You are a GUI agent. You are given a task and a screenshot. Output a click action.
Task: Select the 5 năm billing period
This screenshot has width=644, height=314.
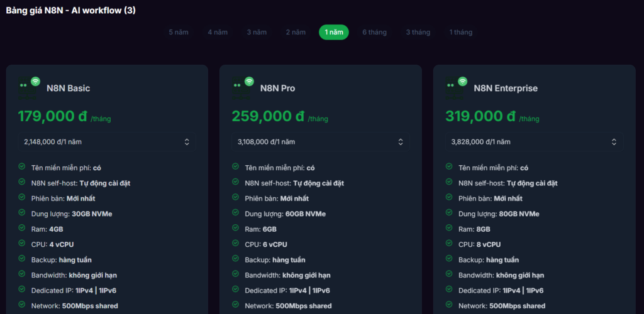click(179, 32)
